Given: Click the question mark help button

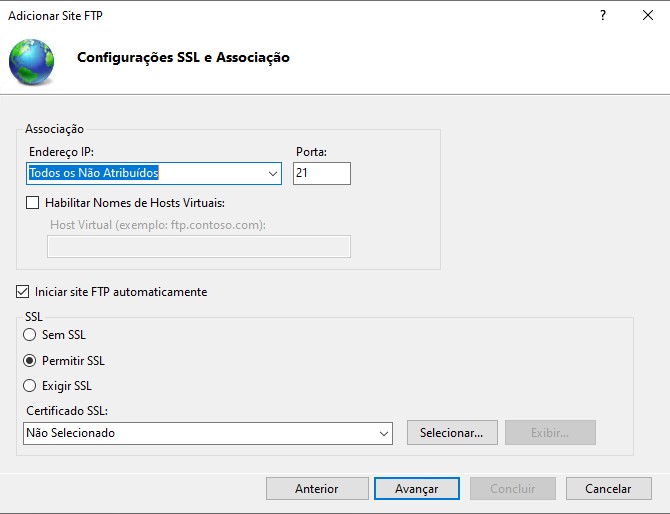Looking at the screenshot, I should pos(603,15).
